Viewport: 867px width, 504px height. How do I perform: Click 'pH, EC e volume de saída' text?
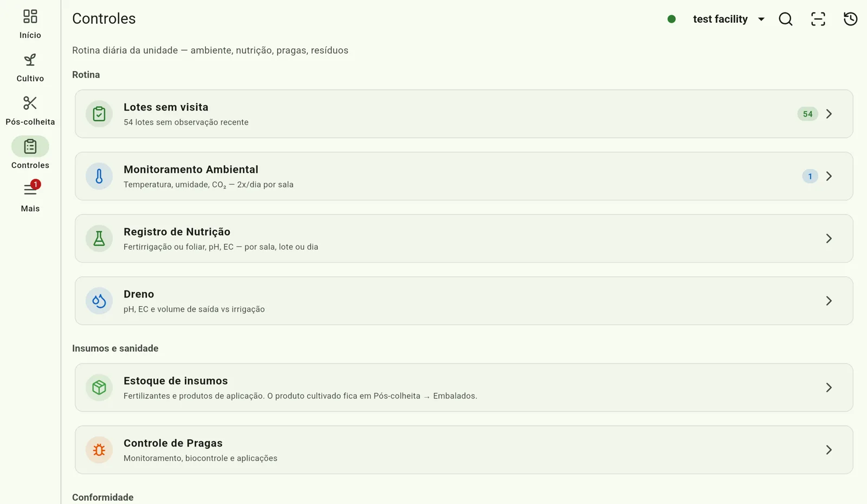pyautogui.click(x=171, y=309)
